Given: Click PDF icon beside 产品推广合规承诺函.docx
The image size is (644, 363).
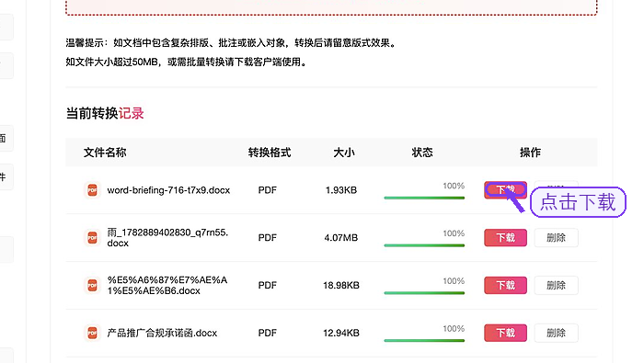Looking at the screenshot, I should 92,333.
